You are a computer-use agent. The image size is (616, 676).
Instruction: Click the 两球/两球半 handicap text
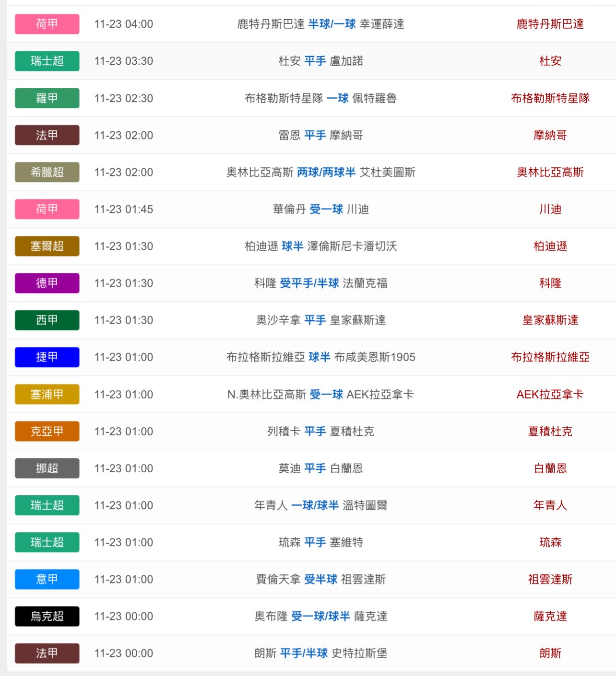click(x=326, y=172)
